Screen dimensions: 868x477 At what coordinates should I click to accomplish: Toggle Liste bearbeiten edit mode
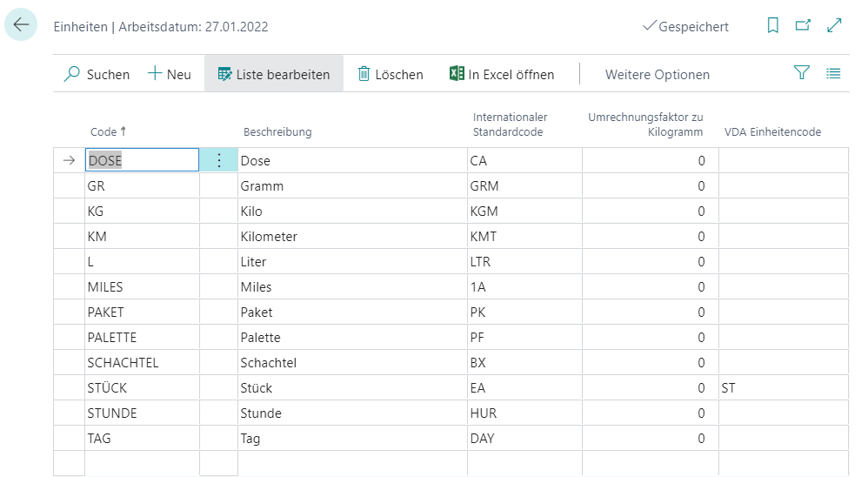pos(274,74)
